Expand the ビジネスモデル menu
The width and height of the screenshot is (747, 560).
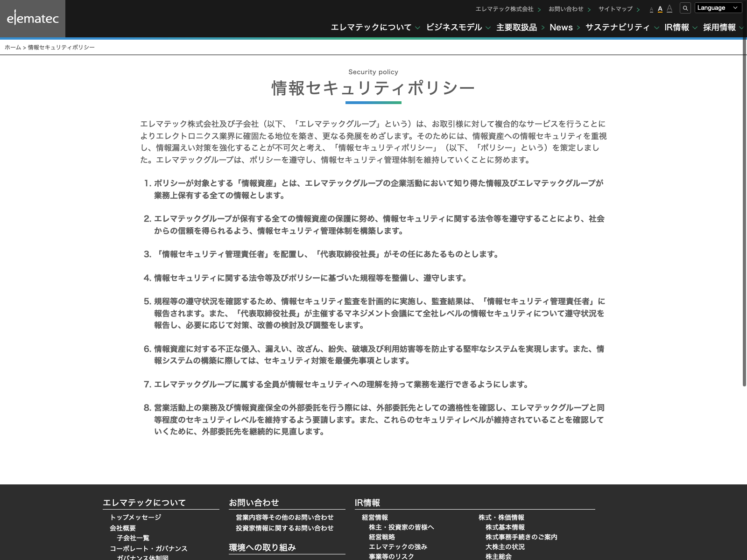pos(458,28)
